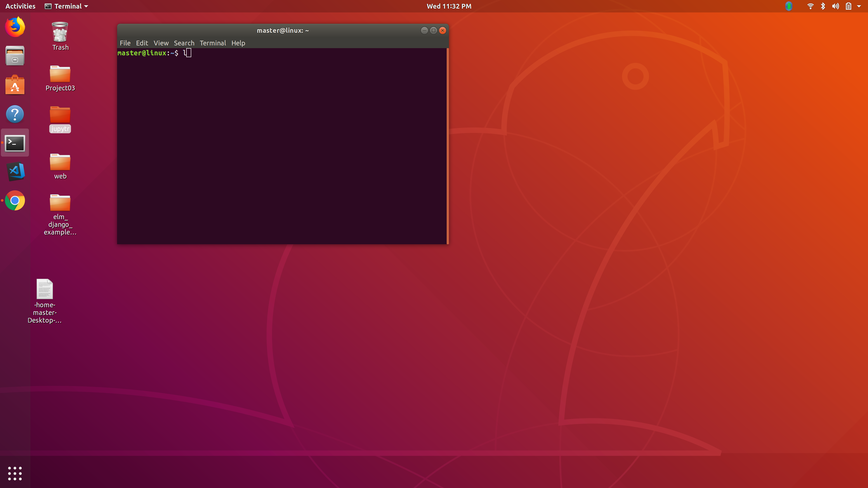Open the system menu dropdown arrow
Screen dimensions: 868x488
click(x=859, y=6)
